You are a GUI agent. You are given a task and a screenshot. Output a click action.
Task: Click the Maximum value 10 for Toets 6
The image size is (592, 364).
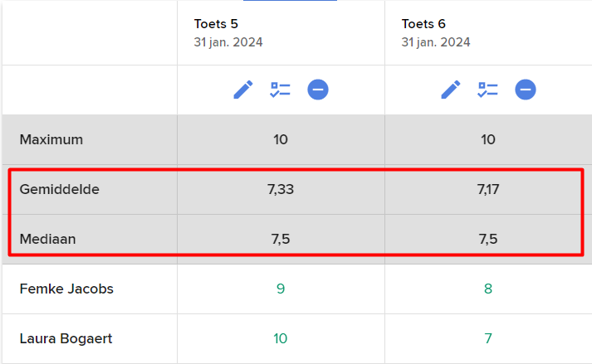488,139
